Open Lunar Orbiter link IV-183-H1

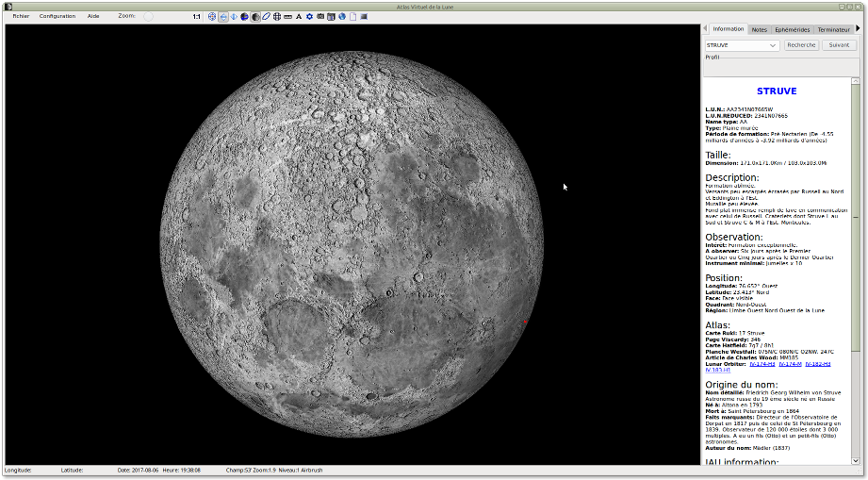click(718, 370)
